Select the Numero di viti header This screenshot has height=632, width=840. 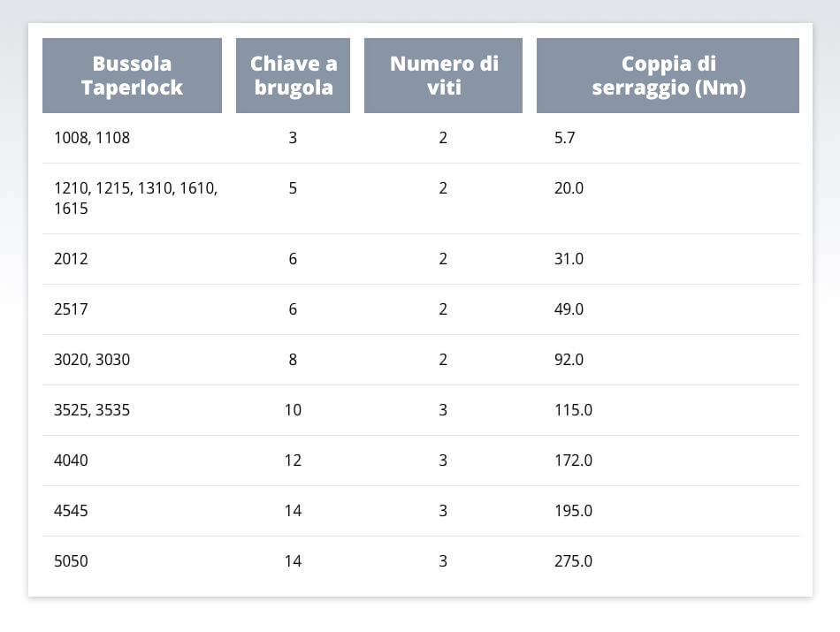443,75
